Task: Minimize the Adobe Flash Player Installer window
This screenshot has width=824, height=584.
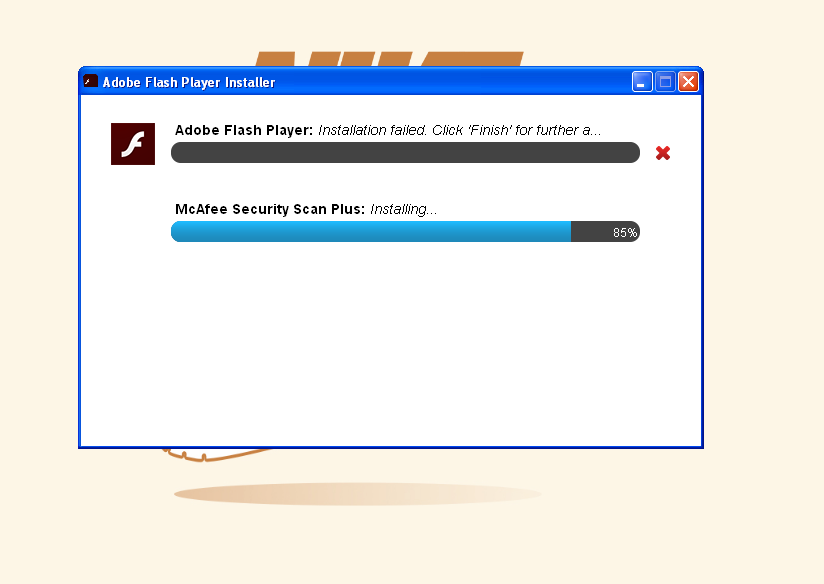Action: click(x=642, y=82)
